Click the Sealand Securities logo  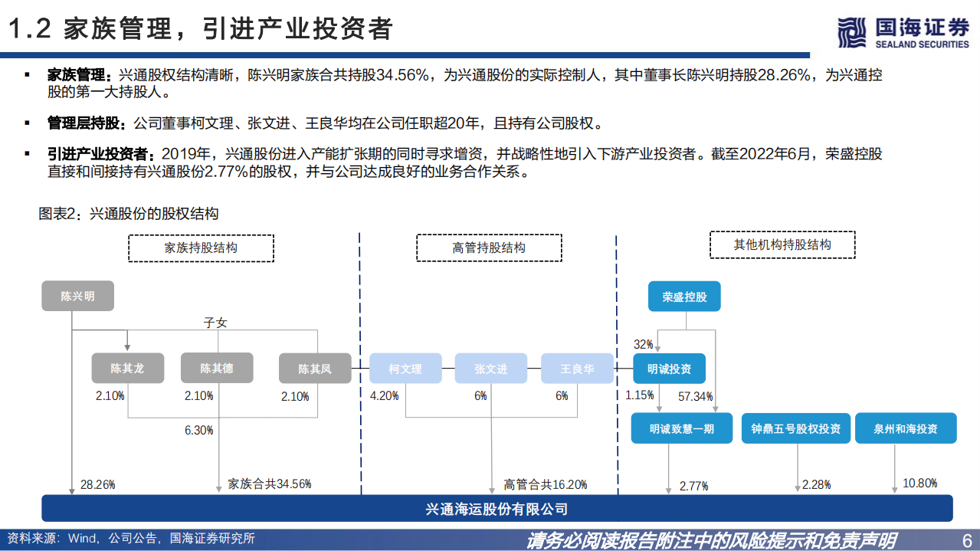tap(904, 33)
